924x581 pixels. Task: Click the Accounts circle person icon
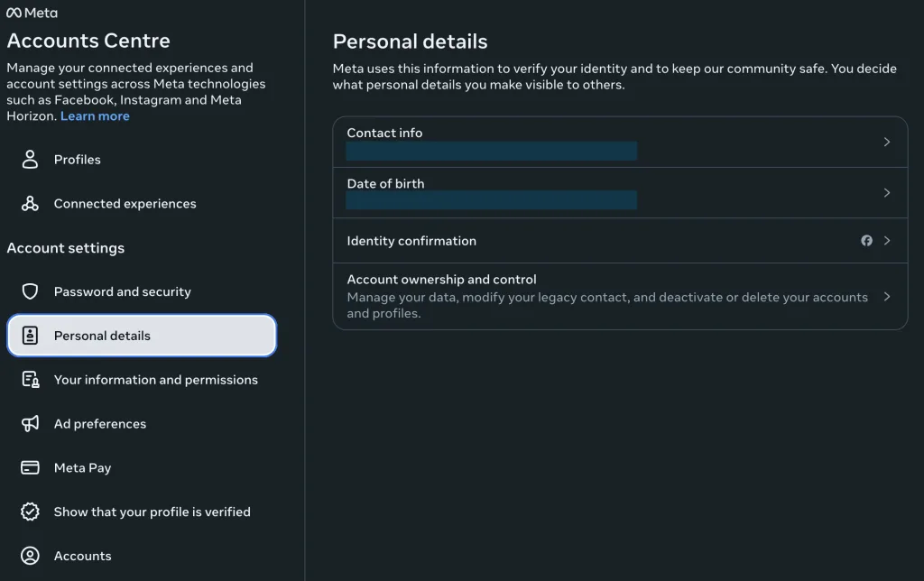pos(31,556)
